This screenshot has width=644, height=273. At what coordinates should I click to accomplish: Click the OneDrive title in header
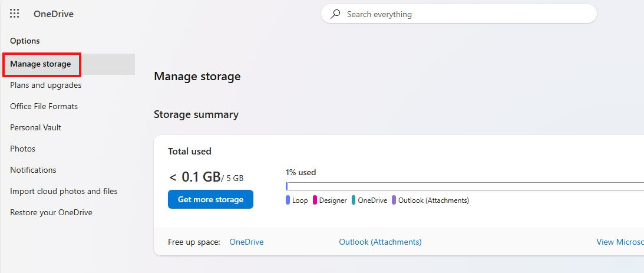(x=54, y=14)
